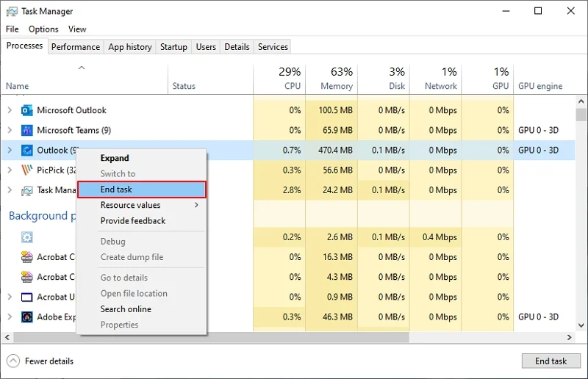The image size is (588, 379).
Task: Sort processes by GPU column header
Action: coord(487,79)
